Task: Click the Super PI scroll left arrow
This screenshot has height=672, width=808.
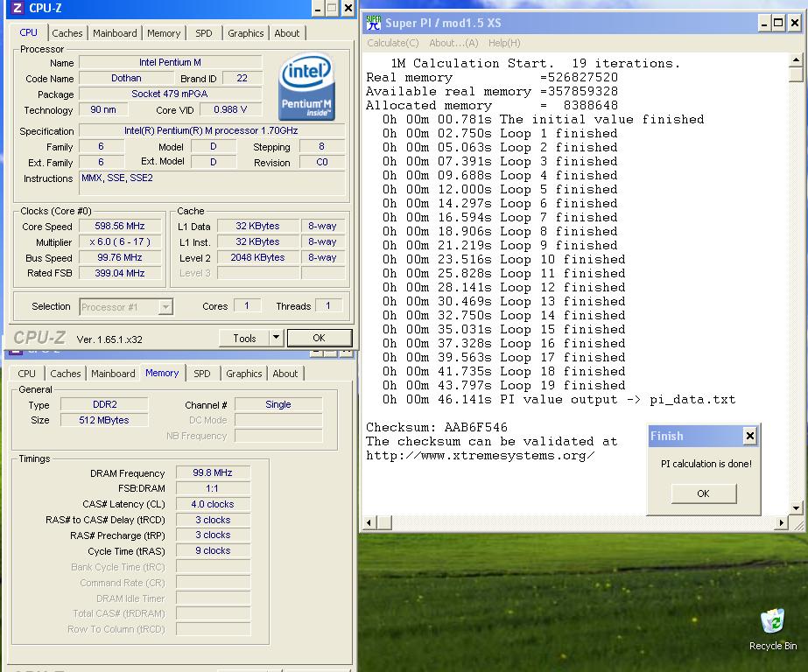Action: [369, 522]
